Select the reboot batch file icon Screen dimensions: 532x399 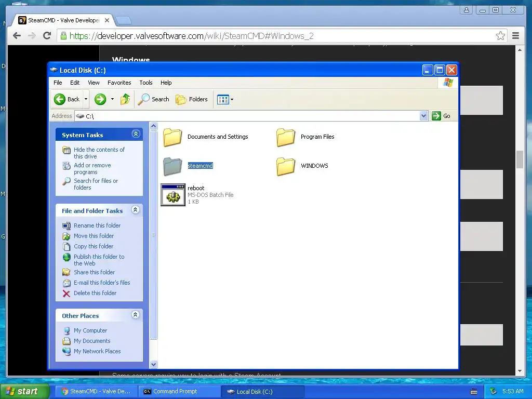[173, 195]
